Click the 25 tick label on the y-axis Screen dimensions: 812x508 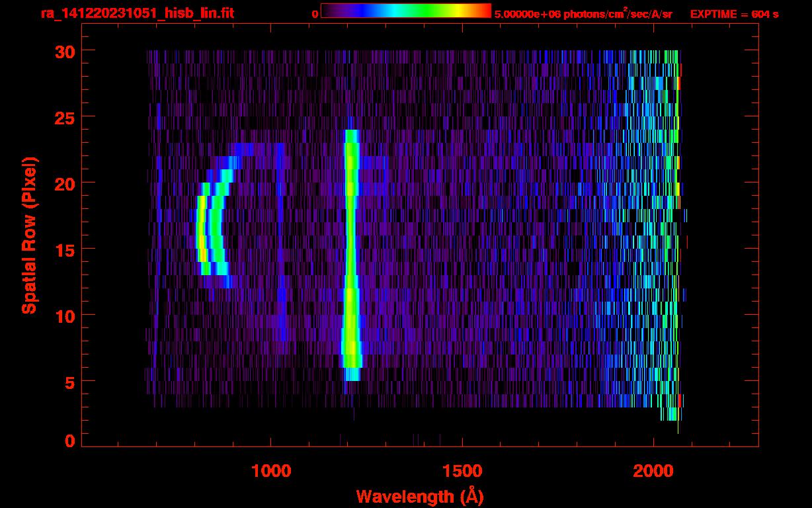point(64,117)
